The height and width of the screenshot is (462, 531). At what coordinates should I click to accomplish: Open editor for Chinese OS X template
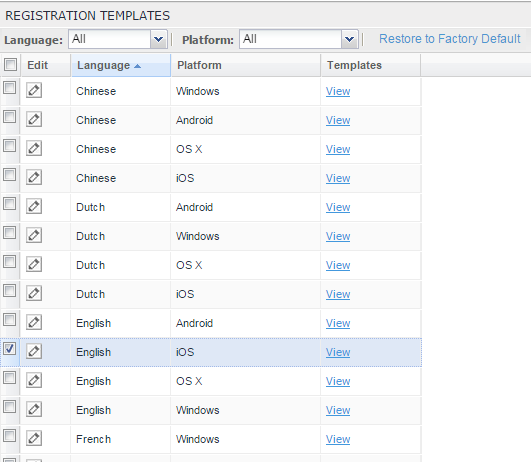pos(34,148)
